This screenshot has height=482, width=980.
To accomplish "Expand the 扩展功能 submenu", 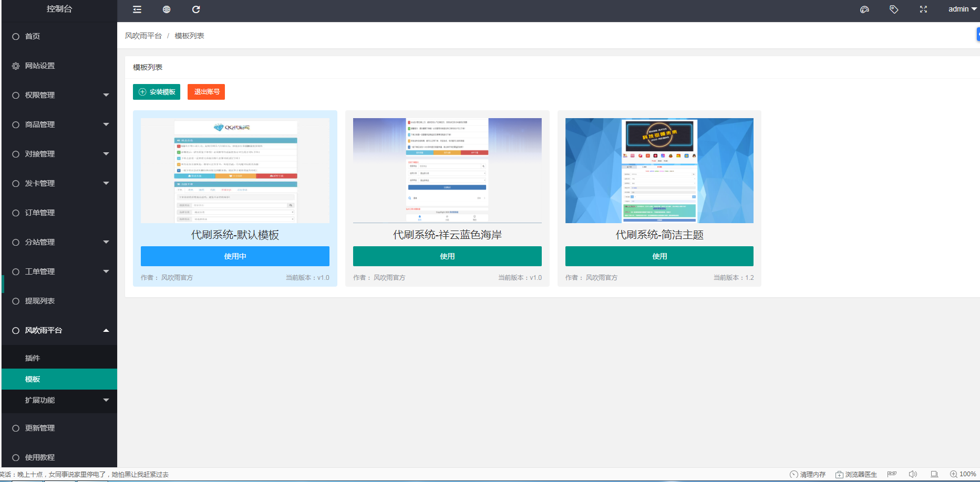I will tap(59, 400).
